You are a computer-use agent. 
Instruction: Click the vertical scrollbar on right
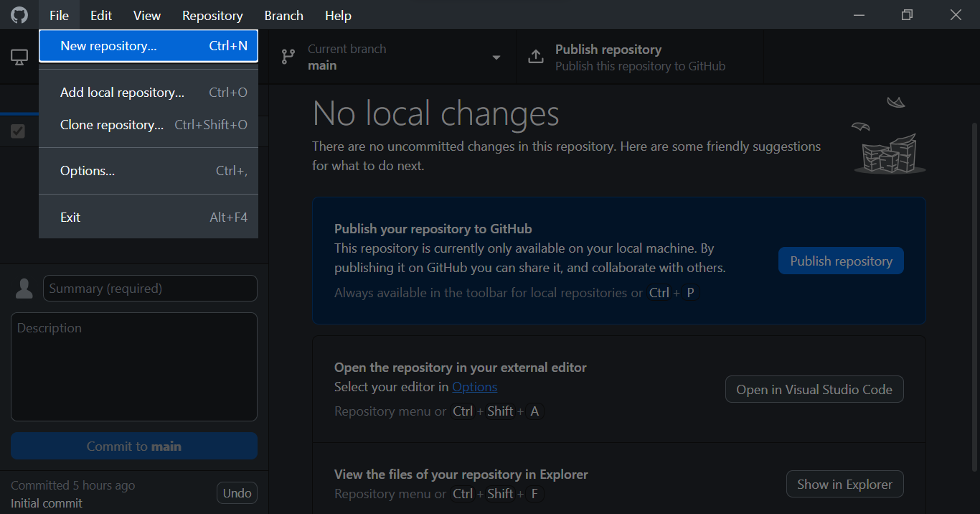click(x=974, y=287)
